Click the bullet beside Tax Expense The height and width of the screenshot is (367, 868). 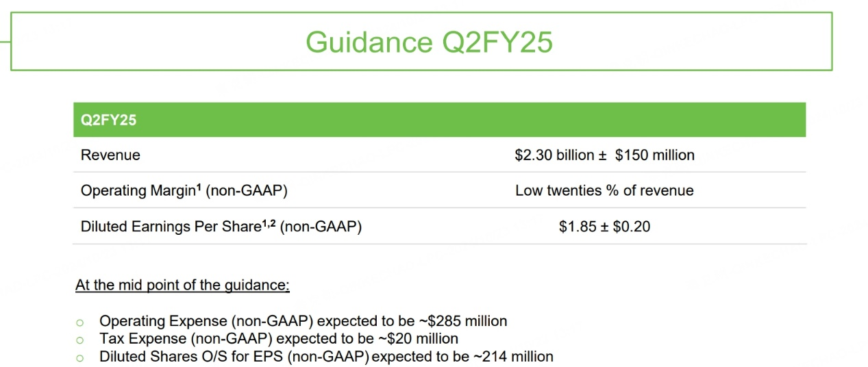pos(80,340)
